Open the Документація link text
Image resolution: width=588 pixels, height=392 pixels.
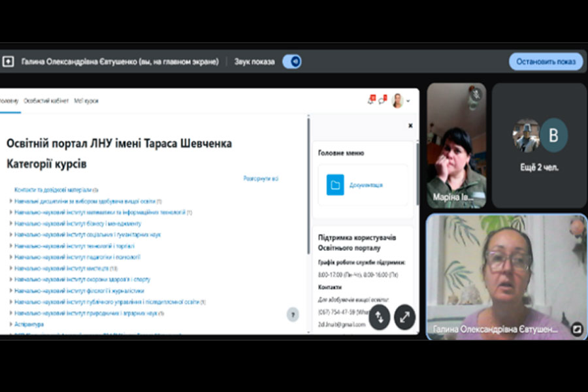pyautogui.click(x=366, y=185)
